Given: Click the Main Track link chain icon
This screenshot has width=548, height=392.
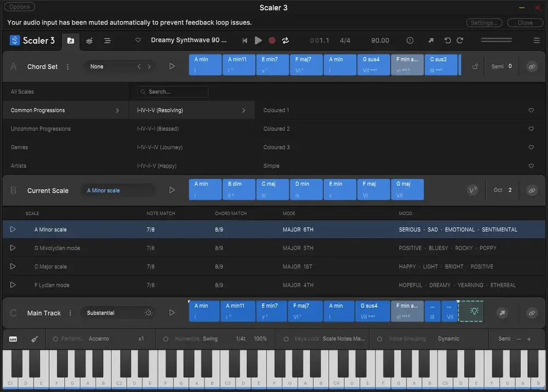Looking at the screenshot, I should click(x=532, y=313).
